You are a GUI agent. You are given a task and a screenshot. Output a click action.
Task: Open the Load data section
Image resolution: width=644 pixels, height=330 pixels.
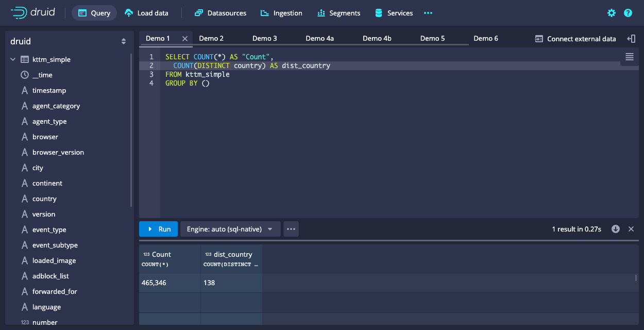146,13
